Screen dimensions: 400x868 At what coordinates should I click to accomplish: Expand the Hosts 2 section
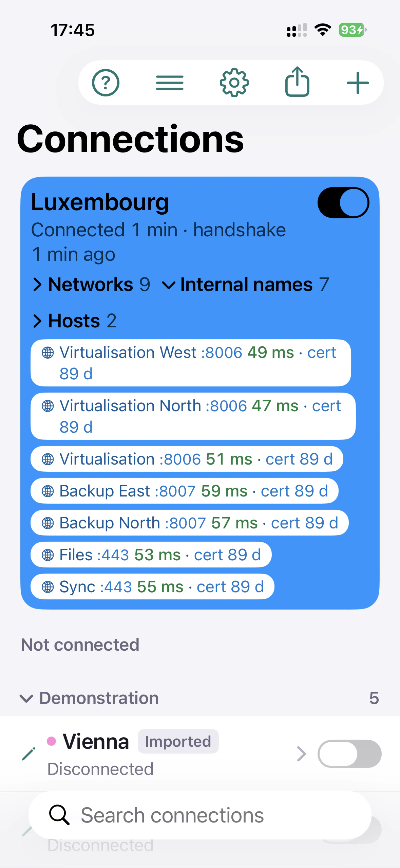[75, 321]
